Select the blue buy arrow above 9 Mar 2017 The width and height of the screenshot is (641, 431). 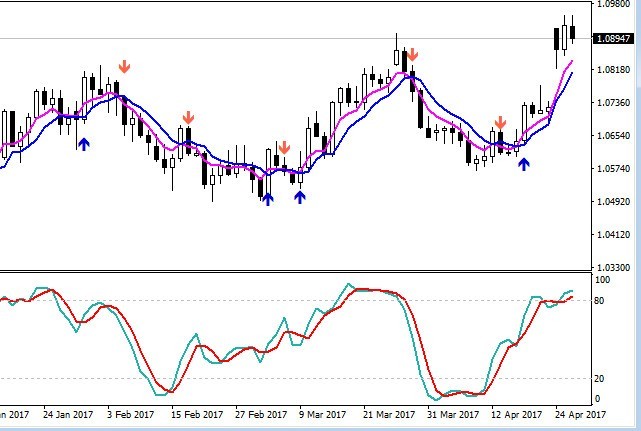pos(300,197)
